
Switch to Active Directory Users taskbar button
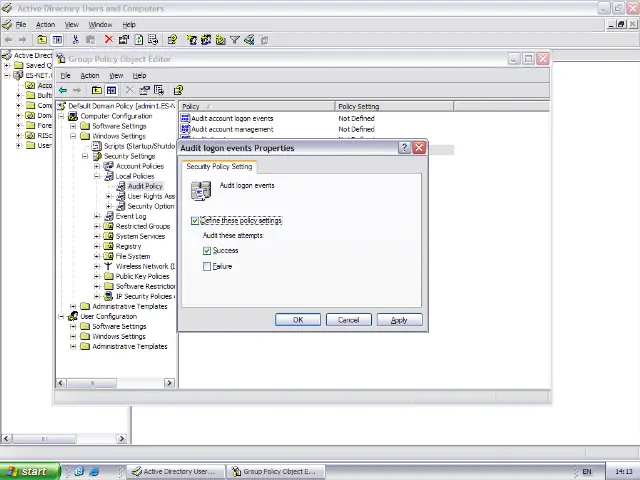point(176,471)
